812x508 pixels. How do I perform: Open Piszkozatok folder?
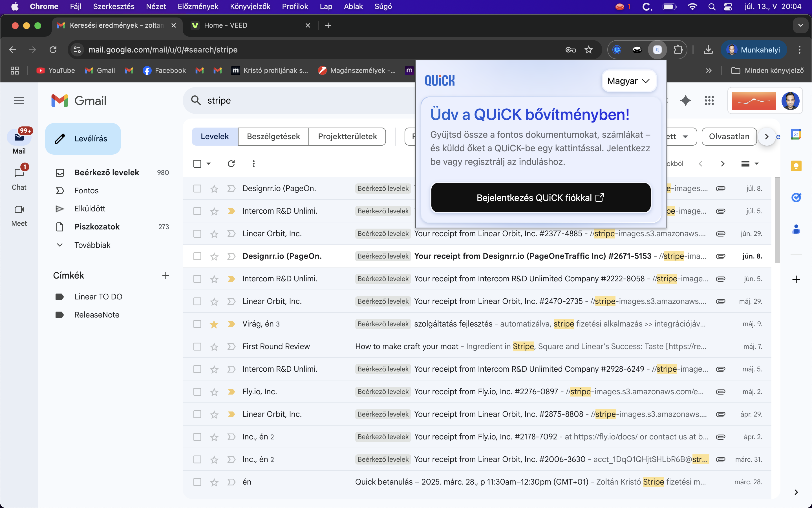(x=112, y=227)
